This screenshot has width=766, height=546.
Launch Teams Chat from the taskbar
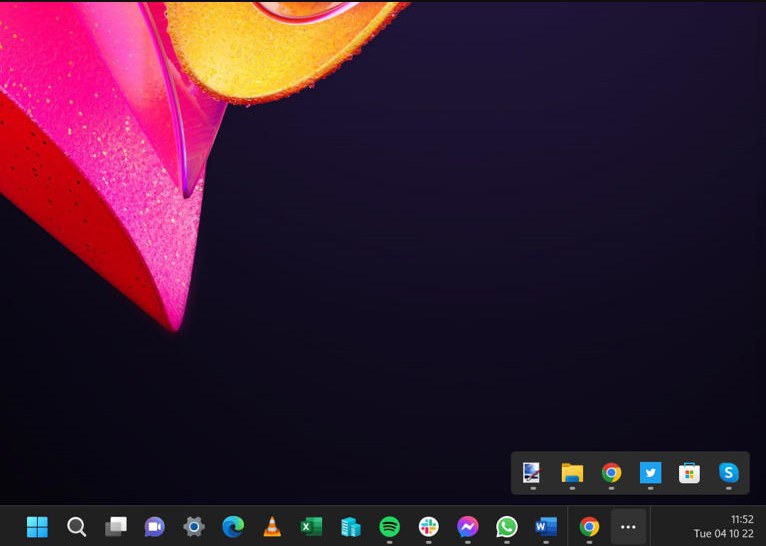(x=155, y=527)
